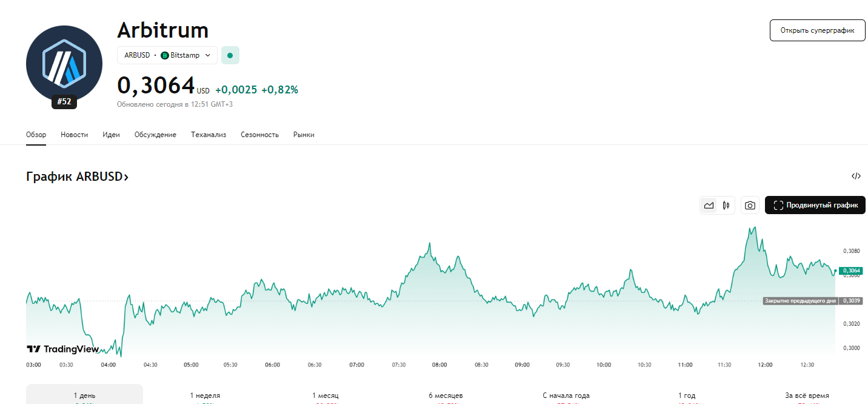Screen dimensions: 868x404
Task: Select the 1 день time range
Action: (x=84, y=396)
